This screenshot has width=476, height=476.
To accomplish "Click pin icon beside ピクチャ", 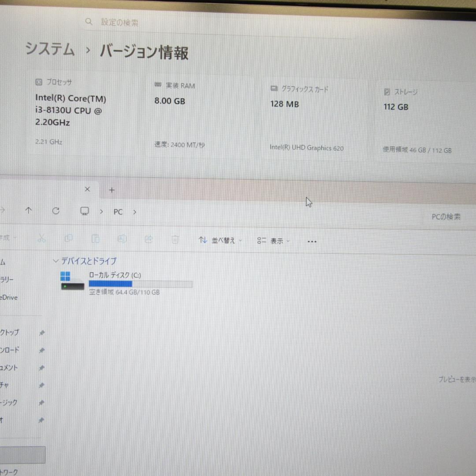I will pyautogui.click(x=42, y=385).
